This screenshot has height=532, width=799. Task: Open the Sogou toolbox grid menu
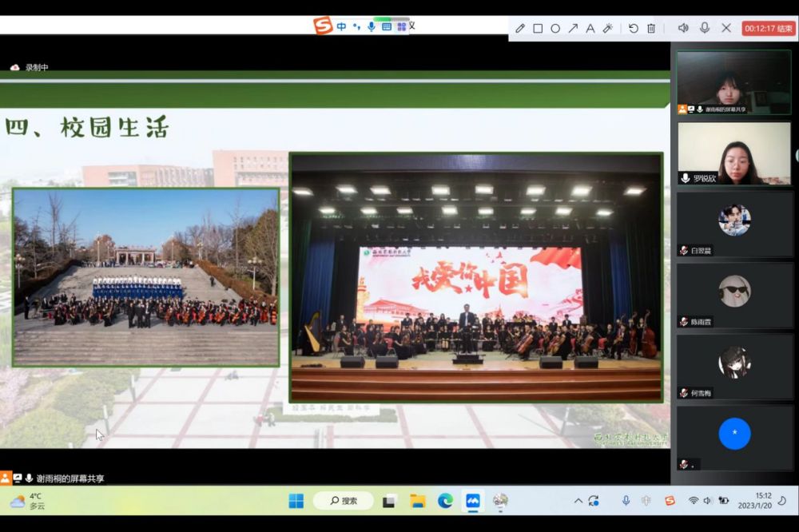tap(402, 26)
